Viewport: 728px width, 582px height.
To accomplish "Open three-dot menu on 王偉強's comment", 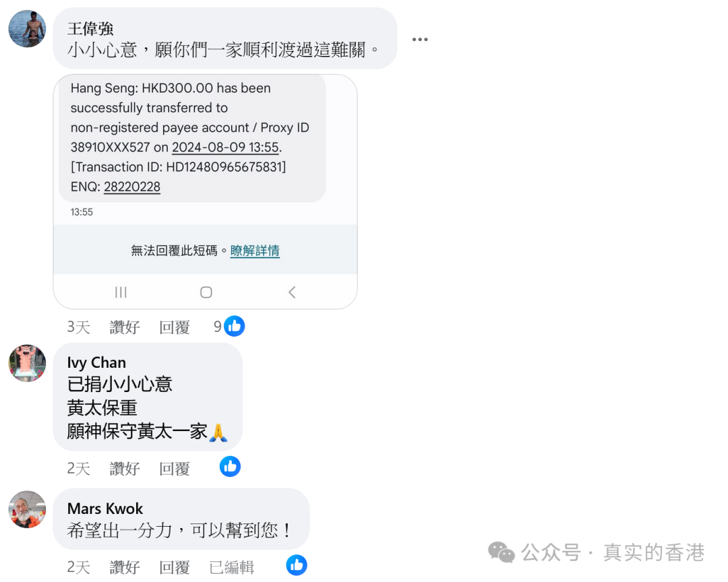I will pos(420,40).
